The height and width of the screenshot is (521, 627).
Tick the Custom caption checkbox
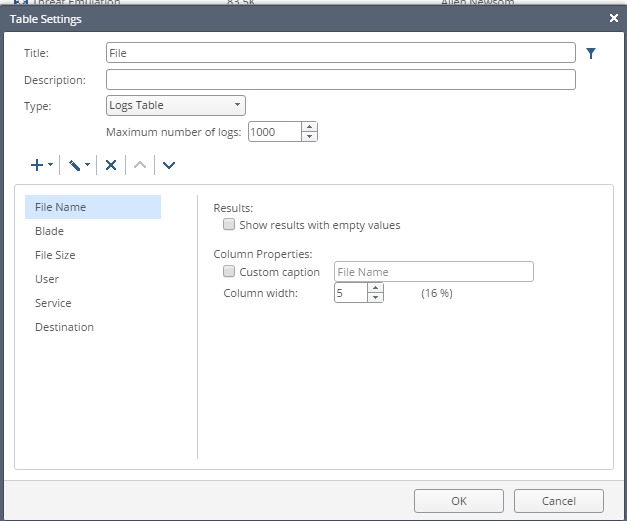tap(229, 271)
